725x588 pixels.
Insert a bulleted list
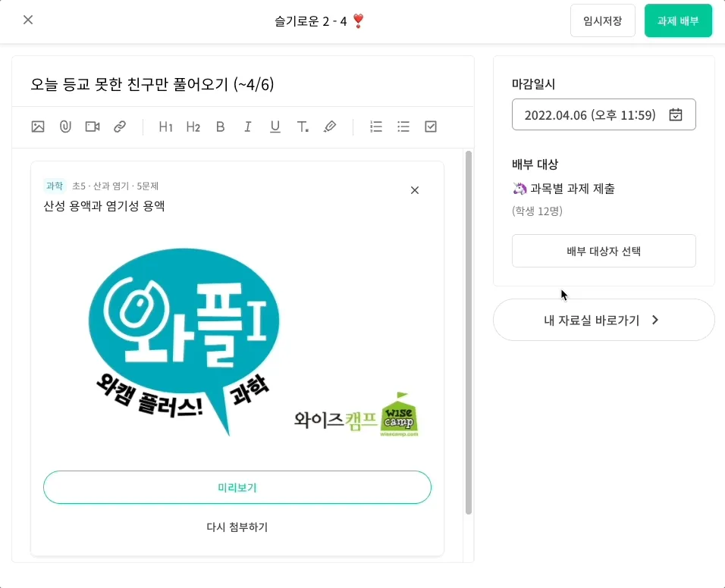click(x=403, y=127)
